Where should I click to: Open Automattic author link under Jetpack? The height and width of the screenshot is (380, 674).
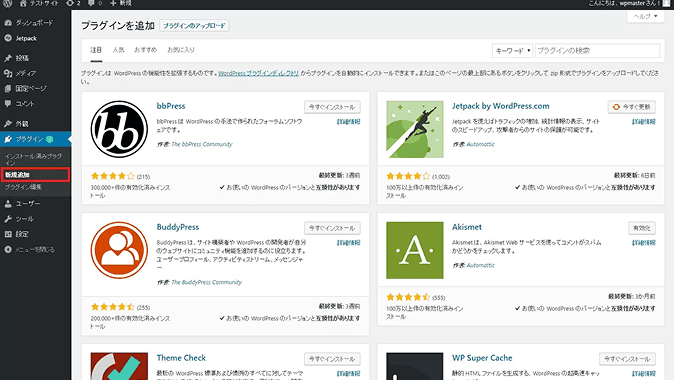click(x=481, y=144)
